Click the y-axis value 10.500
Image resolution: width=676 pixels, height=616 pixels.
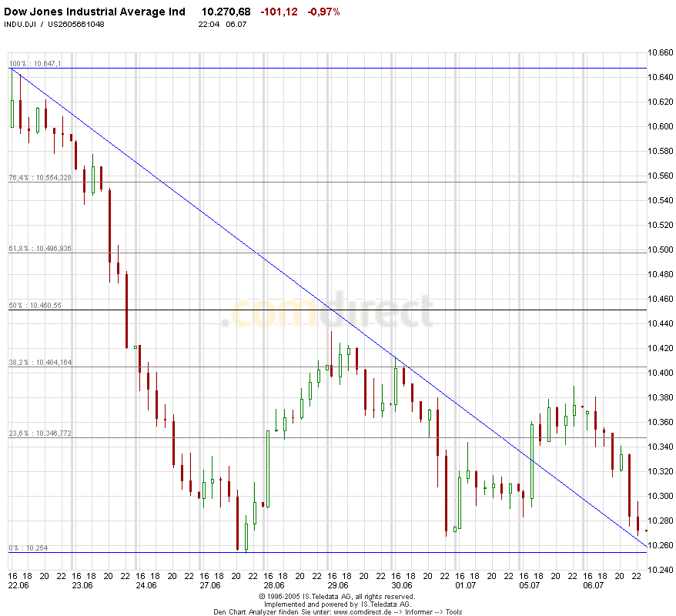tap(660, 249)
